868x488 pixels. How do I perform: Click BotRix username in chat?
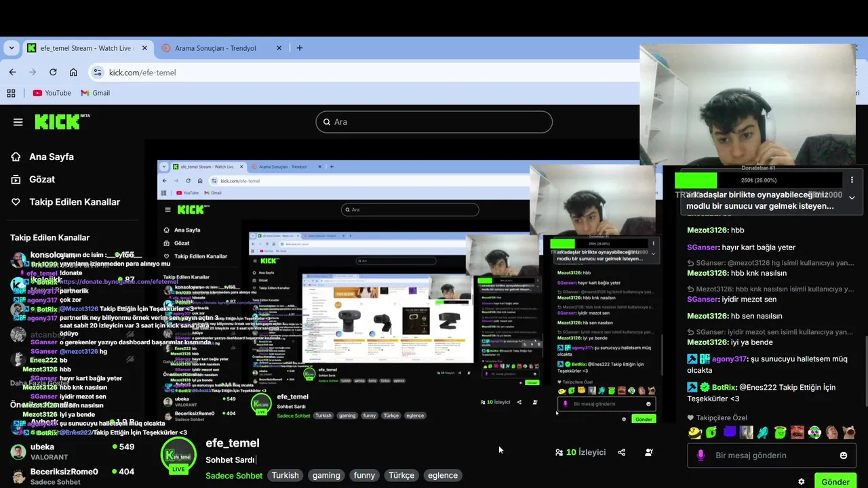point(724,388)
